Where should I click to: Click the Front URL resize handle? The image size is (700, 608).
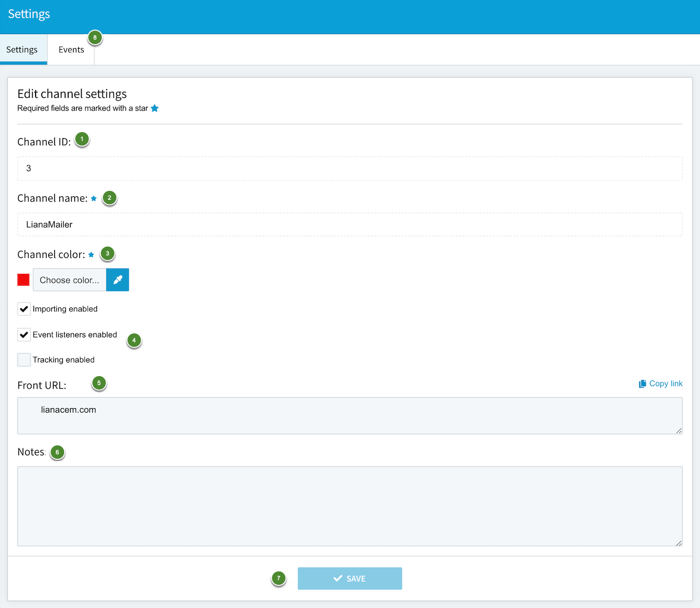click(x=679, y=430)
